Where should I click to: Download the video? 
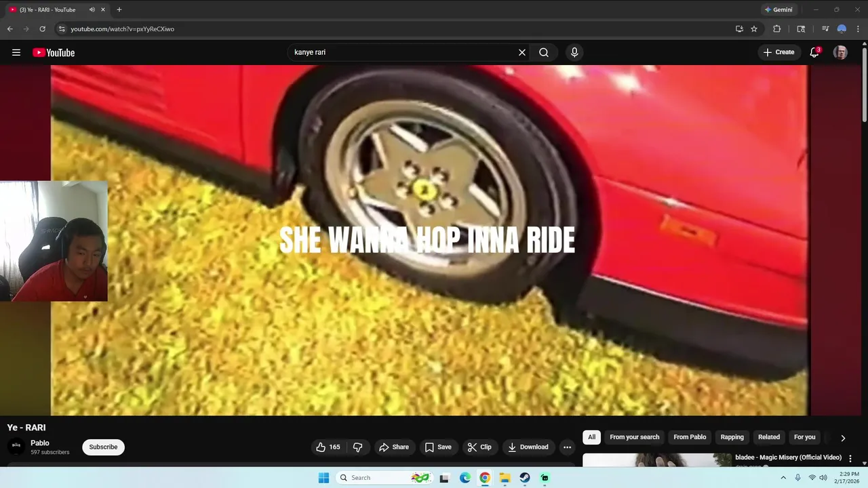[x=528, y=447]
